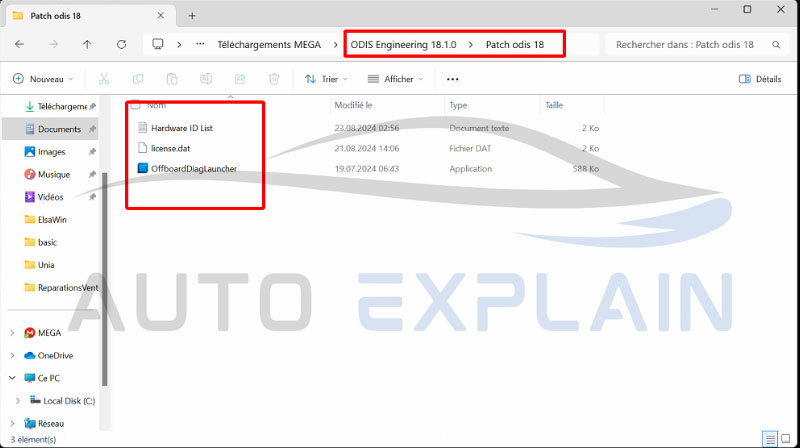800x448 pixels.
Task: Click the Delete trash icon
Action: (x=274, y=79)
